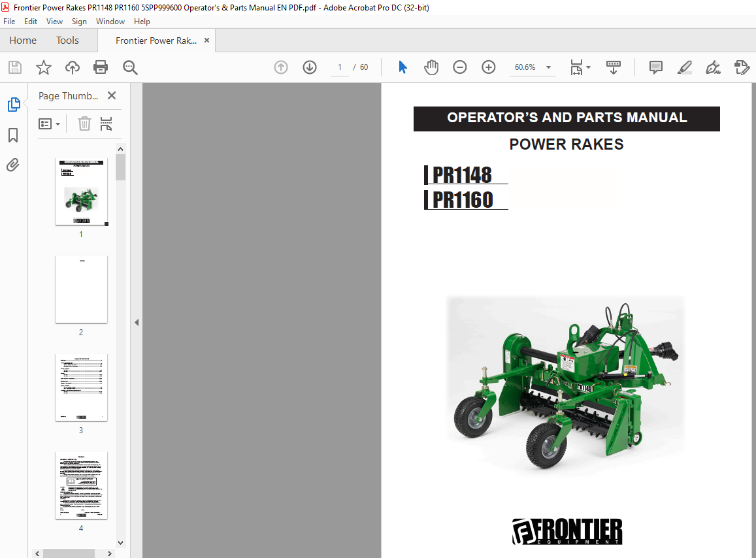
Task: Open the read mode keyboard-style icon
Action: pyautogui.click(x=614, y=67)
